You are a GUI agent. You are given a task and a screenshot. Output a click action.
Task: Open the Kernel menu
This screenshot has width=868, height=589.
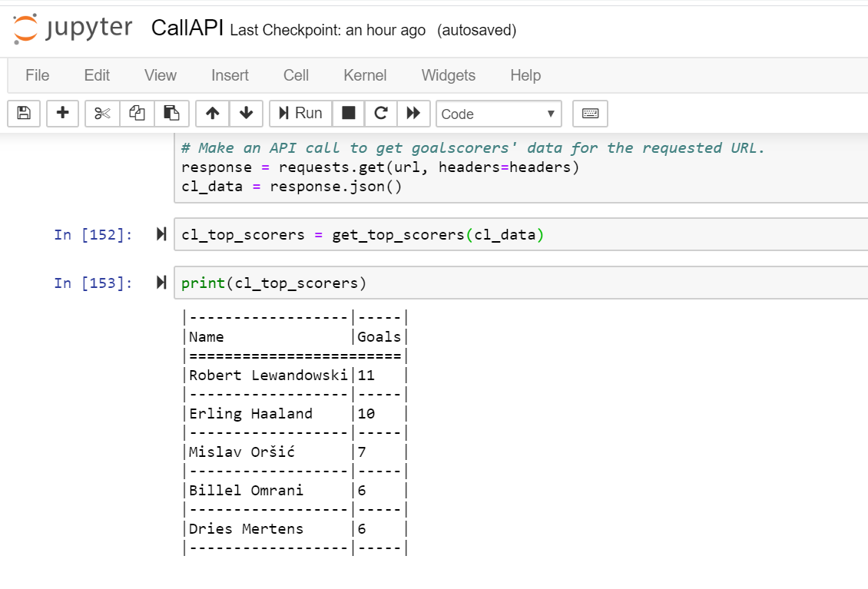pos(364,75)
